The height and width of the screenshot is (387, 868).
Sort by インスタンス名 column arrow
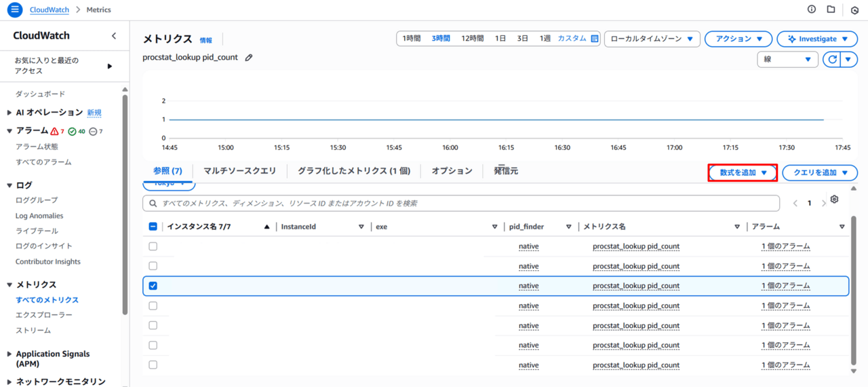tap(267, 227)
